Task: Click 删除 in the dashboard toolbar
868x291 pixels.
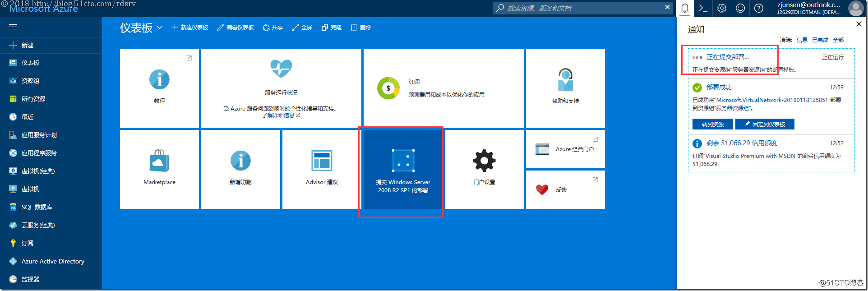Action: click(361, 28)
